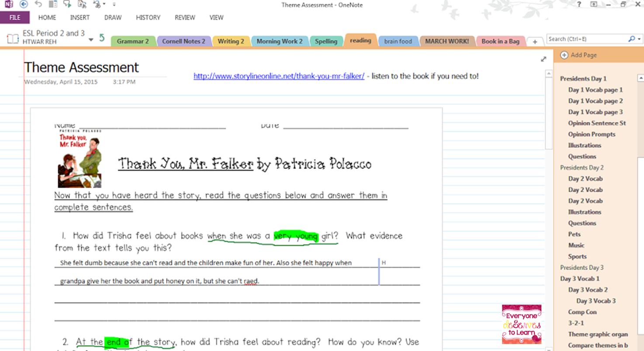Image resolution: width=644 pixels, height=351 pixels.
Task: Open OneNote Help question mark
Action: (x=579, y=4)
